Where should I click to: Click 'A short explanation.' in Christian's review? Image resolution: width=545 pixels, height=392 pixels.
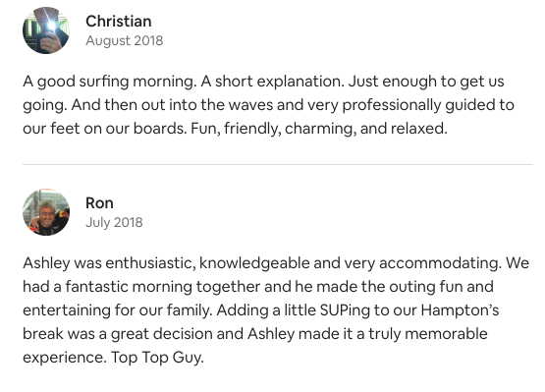272,82
